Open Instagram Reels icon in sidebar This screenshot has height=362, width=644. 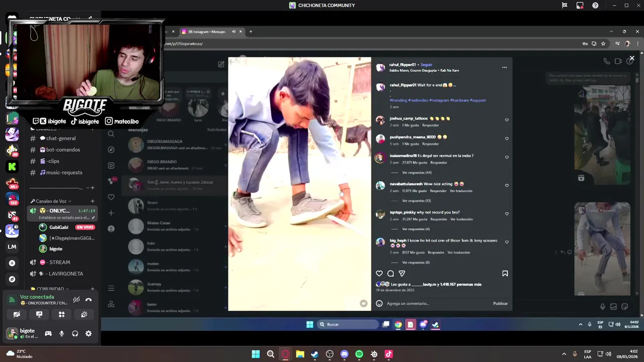coord(111,165)
